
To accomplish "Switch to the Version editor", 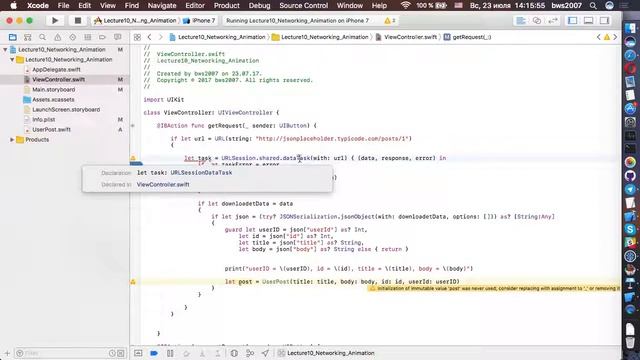I will [x=553, y=20].
